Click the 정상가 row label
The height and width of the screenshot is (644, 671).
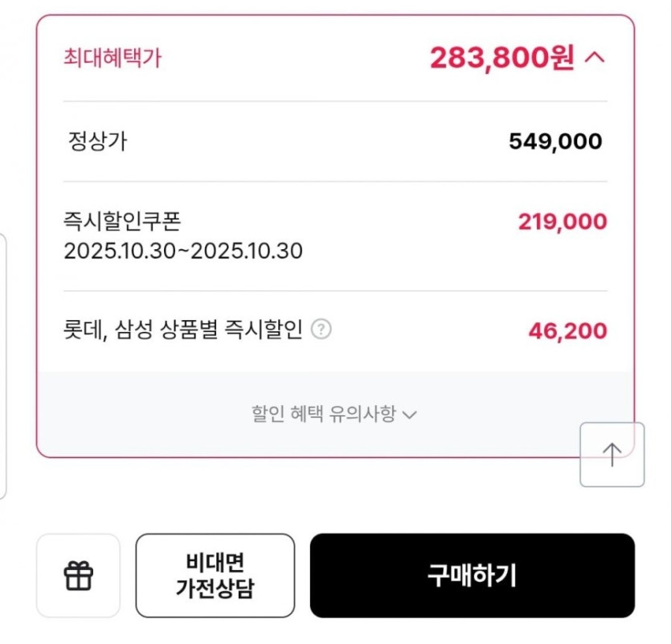(x=97, y=142)
